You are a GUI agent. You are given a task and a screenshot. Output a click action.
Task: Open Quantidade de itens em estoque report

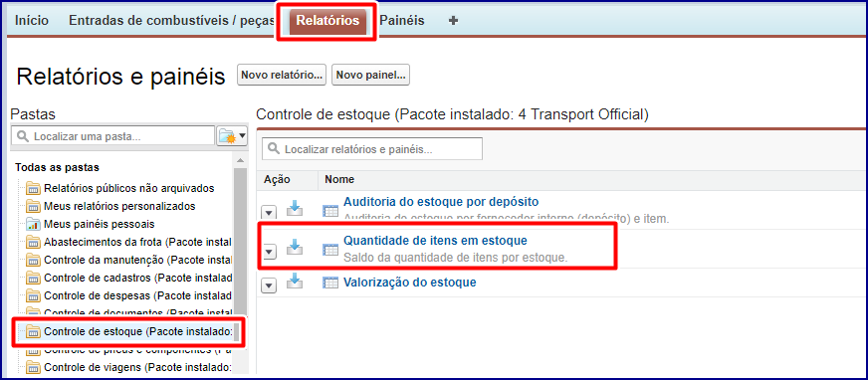pos(435,241)
